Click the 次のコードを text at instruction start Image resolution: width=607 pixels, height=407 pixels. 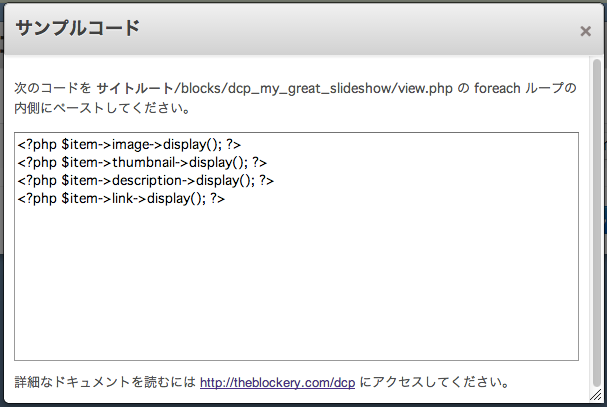(x=51, y=89)
